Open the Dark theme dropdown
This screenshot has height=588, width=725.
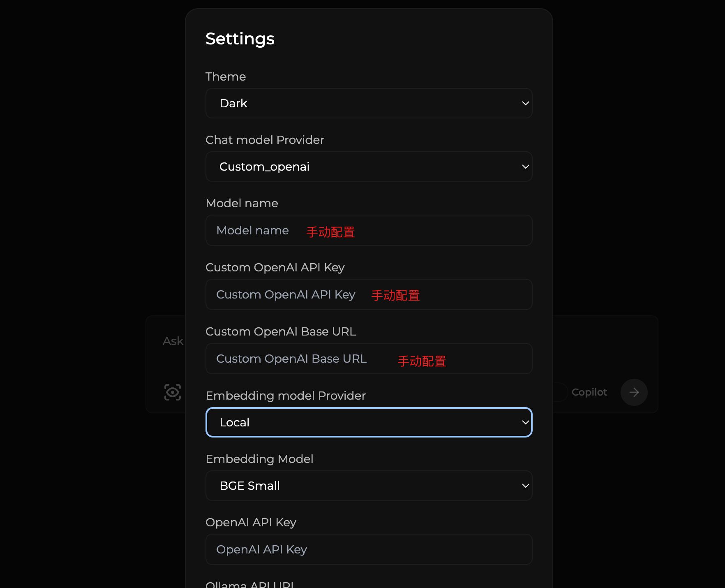point(368,103)
